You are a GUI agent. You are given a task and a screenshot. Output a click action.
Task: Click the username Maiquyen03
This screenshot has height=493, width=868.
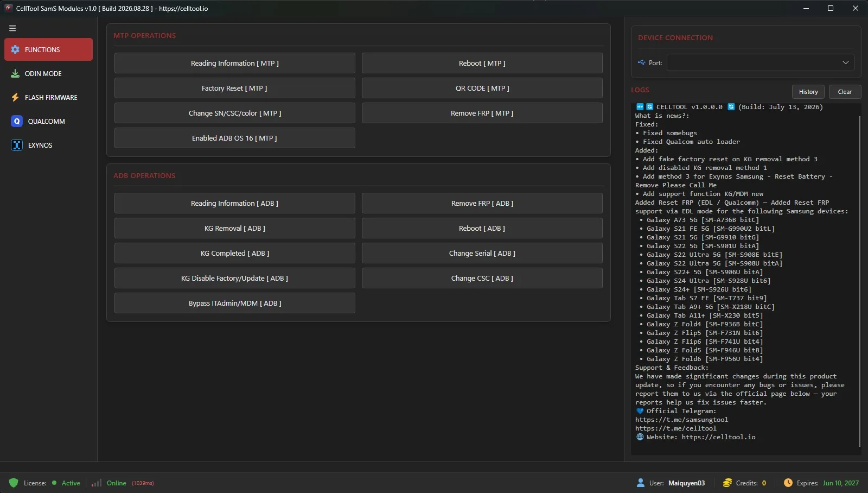pos(686,483)
